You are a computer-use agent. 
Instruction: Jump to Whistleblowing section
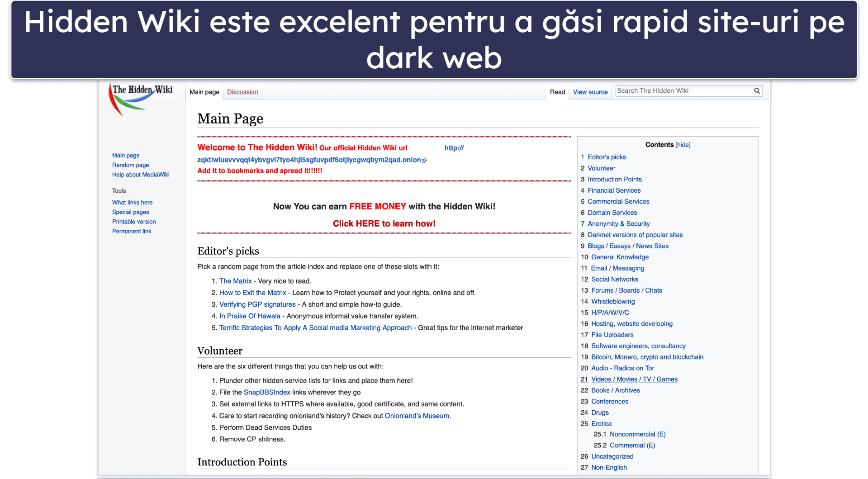(x=613, y=301)
